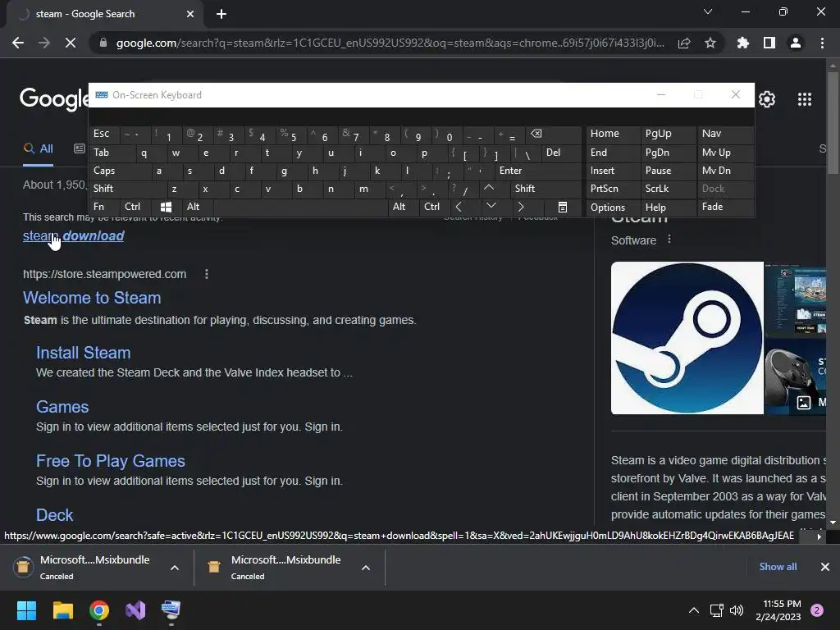Image resolution: width=840 pixels, height=630 pixels.
Task: Open a new tab with plus button
Action: point(221,15)
